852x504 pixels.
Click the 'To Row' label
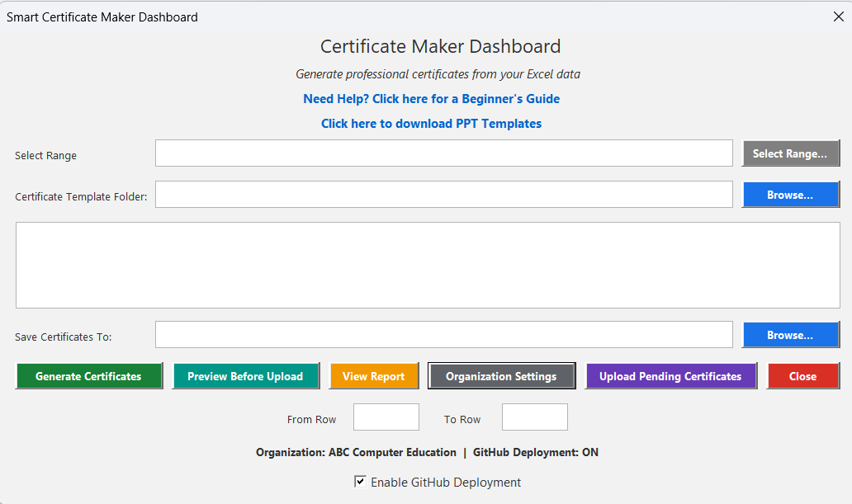(x=462, y=420)
